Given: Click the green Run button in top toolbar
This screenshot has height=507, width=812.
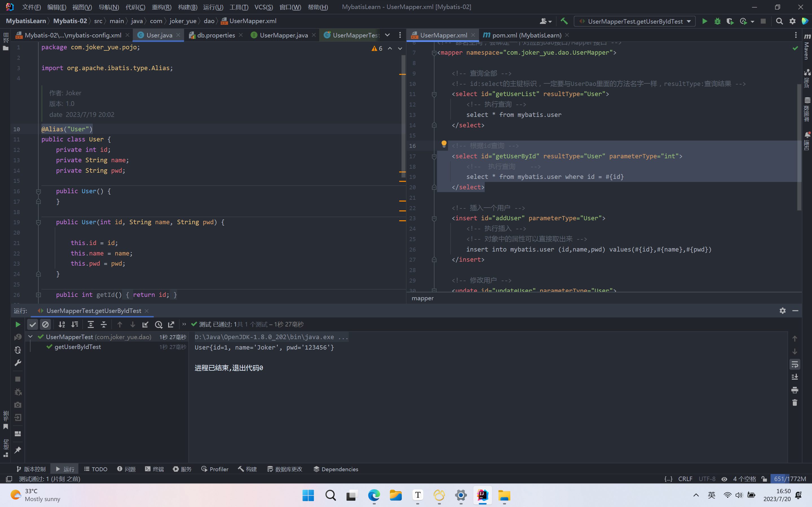Looking at the screenshot, I should click(705, 21).
